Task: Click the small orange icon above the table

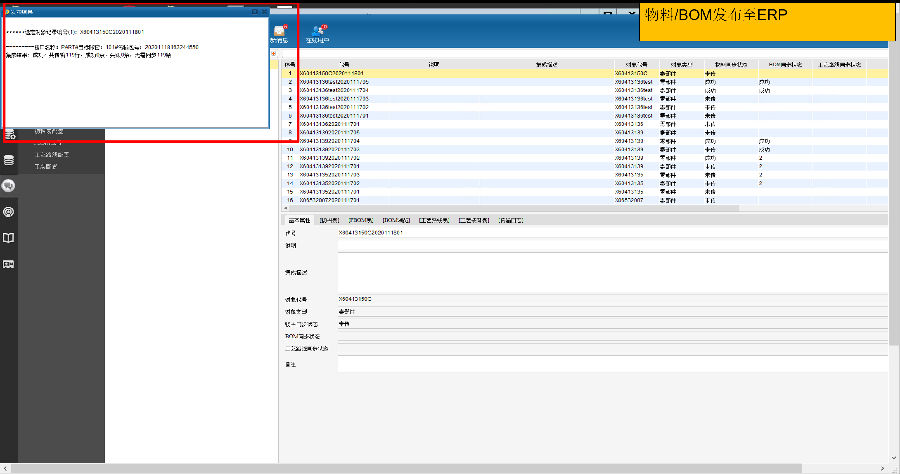Action: pos(275,53)
